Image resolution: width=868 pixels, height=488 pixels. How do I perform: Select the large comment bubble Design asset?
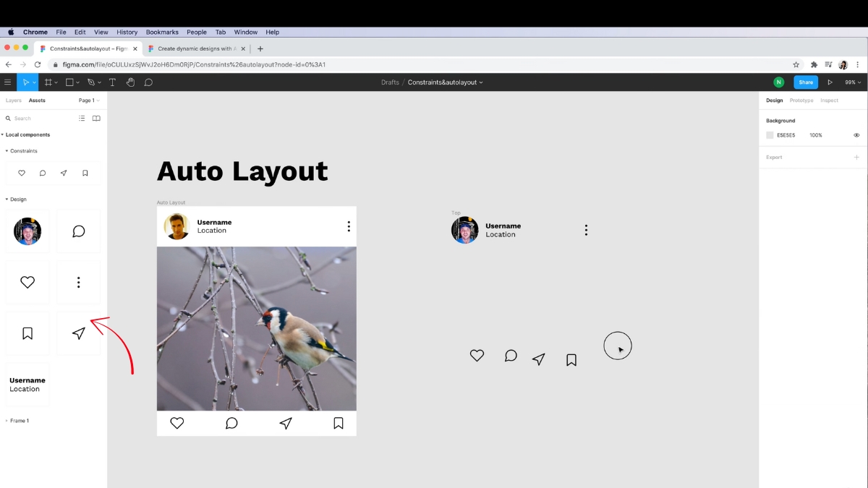79,231
